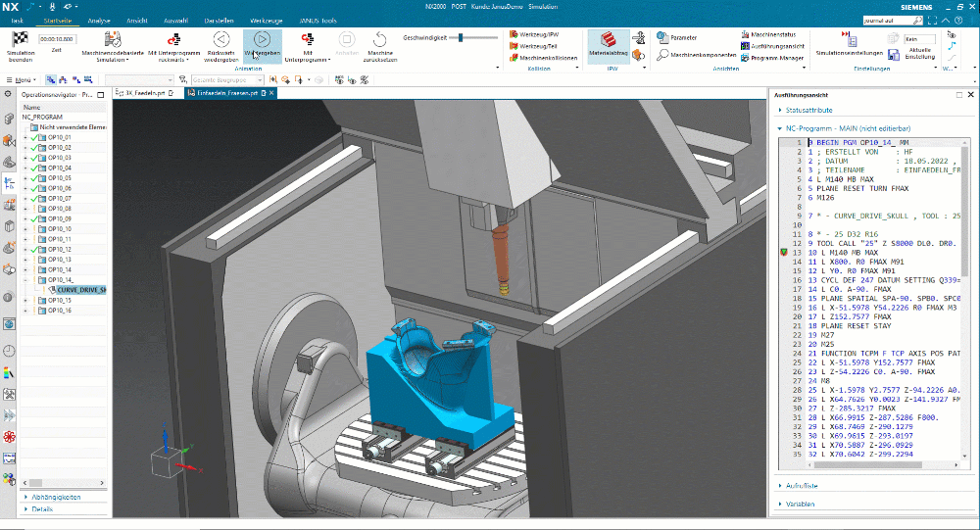Expand the Variablen section
980x530 pixels.
pos(800,504)
